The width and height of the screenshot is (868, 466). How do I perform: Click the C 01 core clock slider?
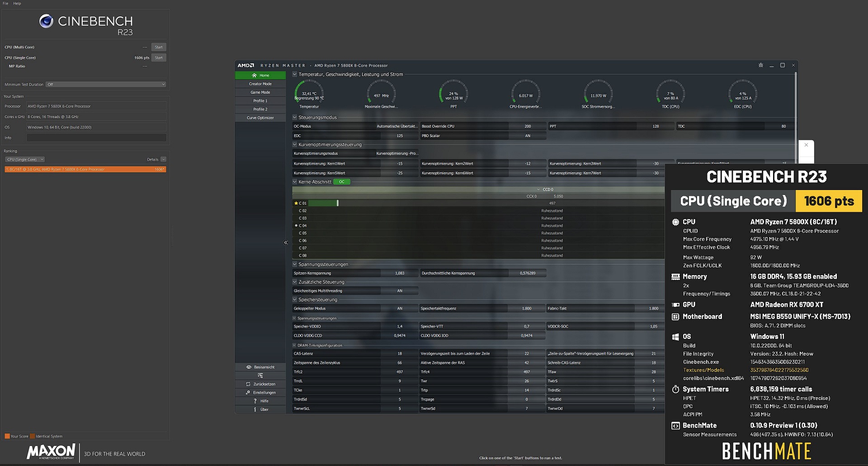pos(338,203)
